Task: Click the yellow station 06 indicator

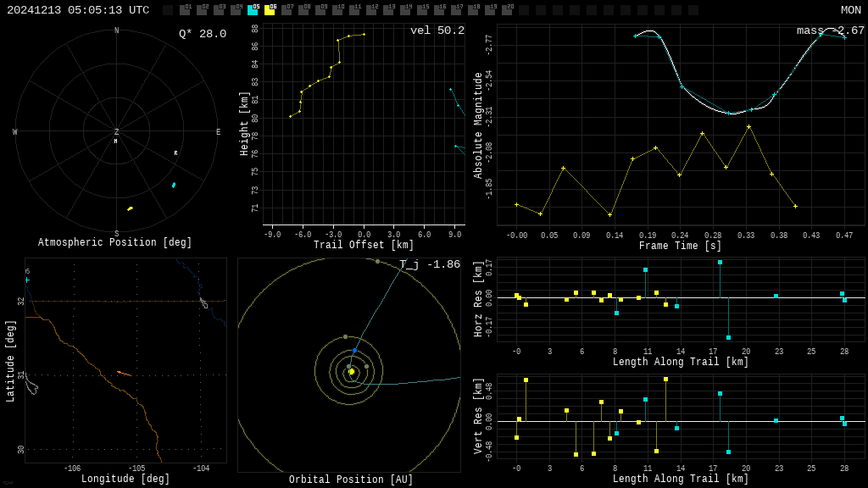Action: click(x=270, y=10)
